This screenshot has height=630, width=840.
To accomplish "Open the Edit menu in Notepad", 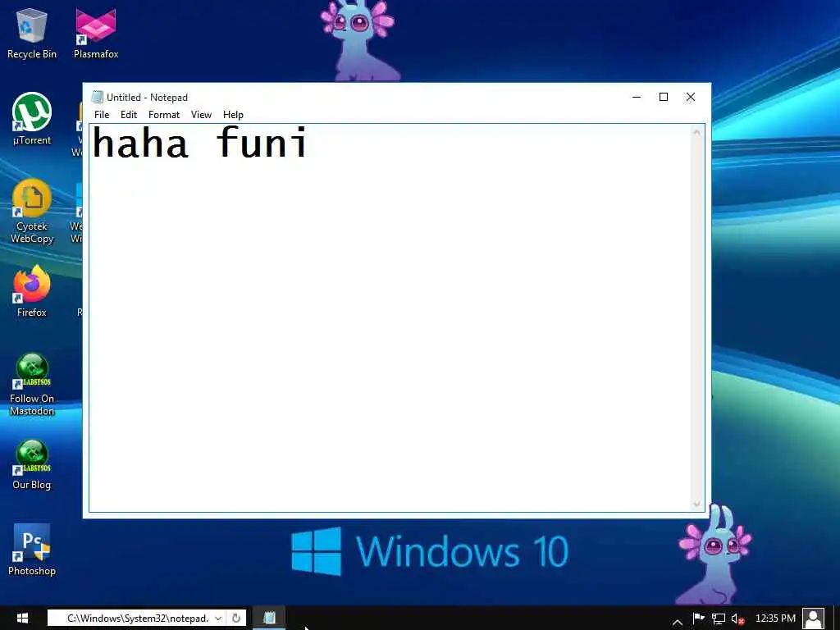I will coord(128,115).
